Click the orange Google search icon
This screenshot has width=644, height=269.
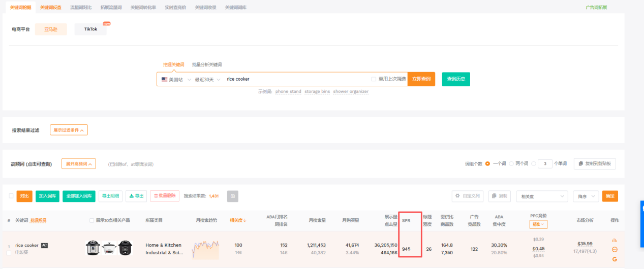click(615, 259)
